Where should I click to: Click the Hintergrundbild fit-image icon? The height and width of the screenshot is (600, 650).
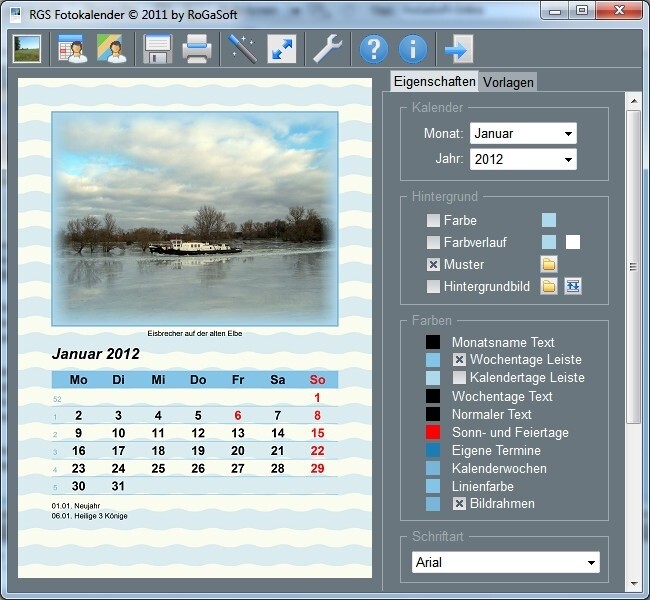point(573,286)
